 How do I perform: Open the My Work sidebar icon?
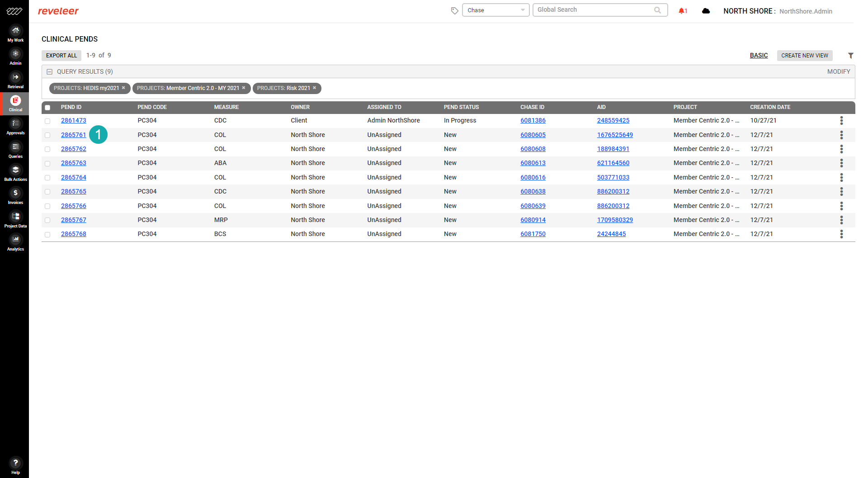(15, 34)
